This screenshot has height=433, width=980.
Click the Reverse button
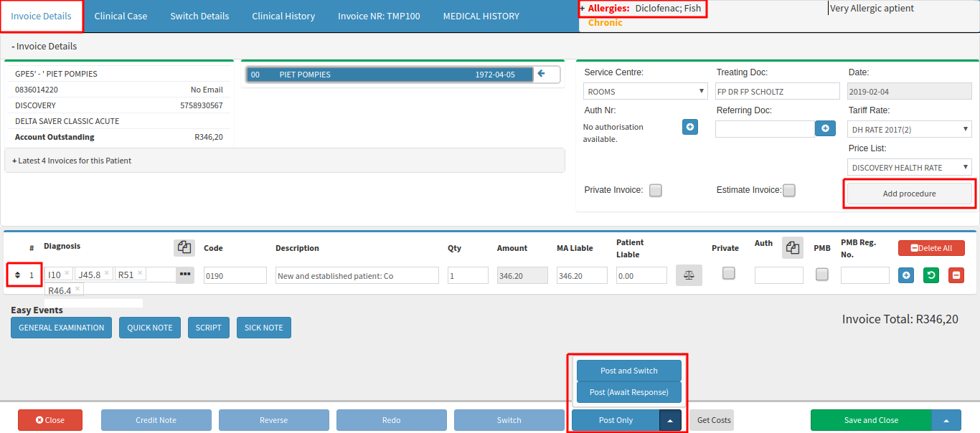point(274,420)
